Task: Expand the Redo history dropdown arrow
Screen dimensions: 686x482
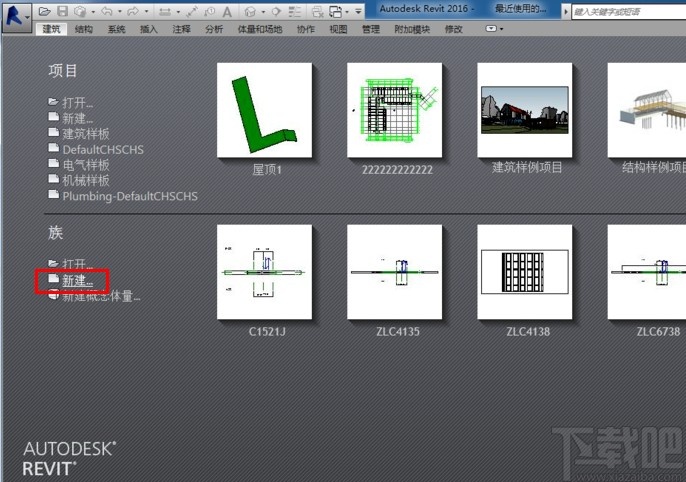Action: point(146,11)
